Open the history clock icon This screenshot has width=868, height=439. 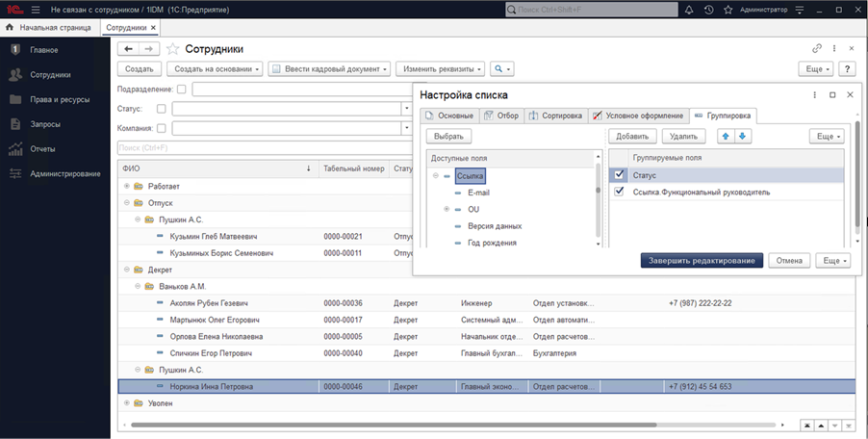tap(709, 10)
